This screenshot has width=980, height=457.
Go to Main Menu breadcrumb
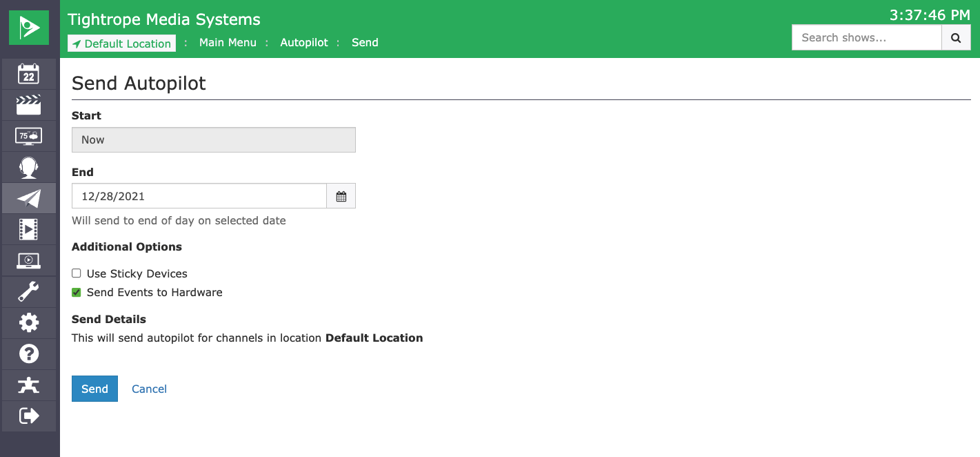tap(228, 43)
